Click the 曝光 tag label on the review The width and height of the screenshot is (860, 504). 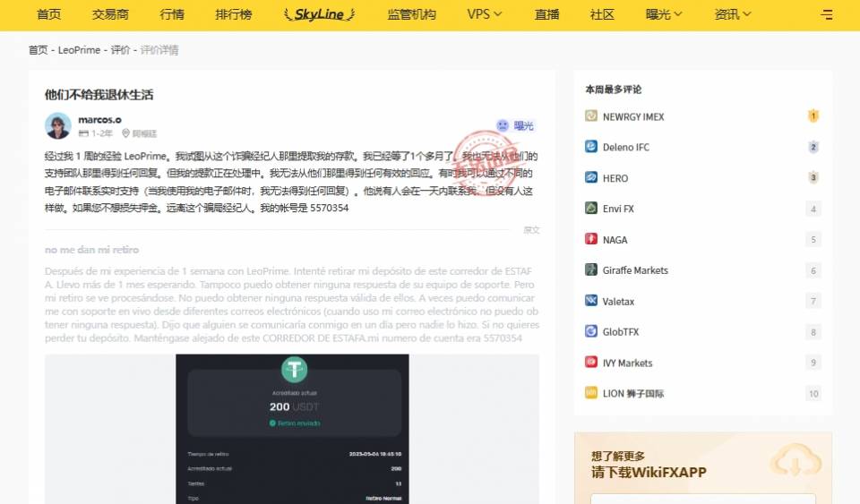[524, 125]
